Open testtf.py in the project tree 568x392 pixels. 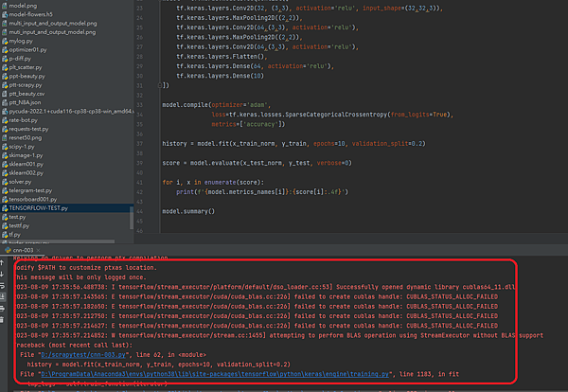(19, 225)
